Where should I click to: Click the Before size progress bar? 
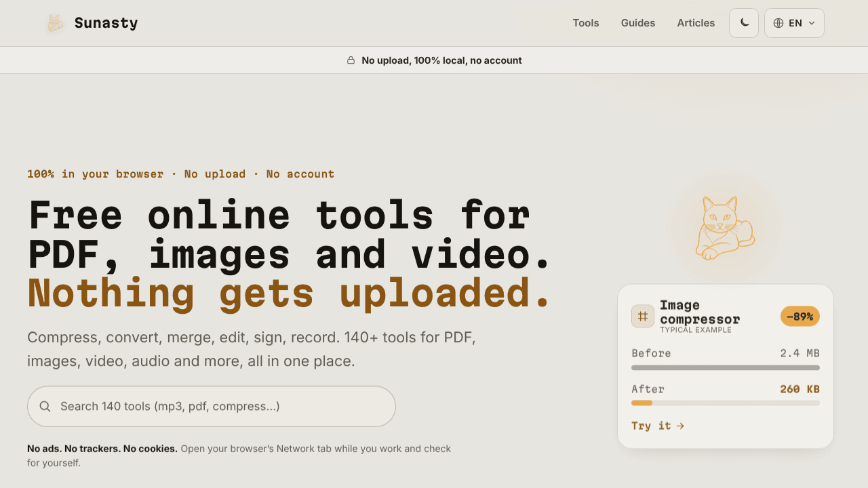726,367
